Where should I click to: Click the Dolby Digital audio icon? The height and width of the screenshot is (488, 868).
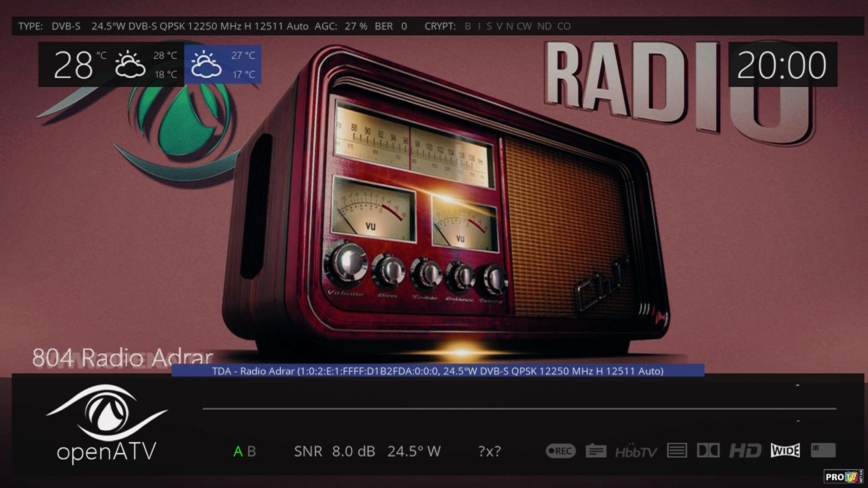click(708, 450)
